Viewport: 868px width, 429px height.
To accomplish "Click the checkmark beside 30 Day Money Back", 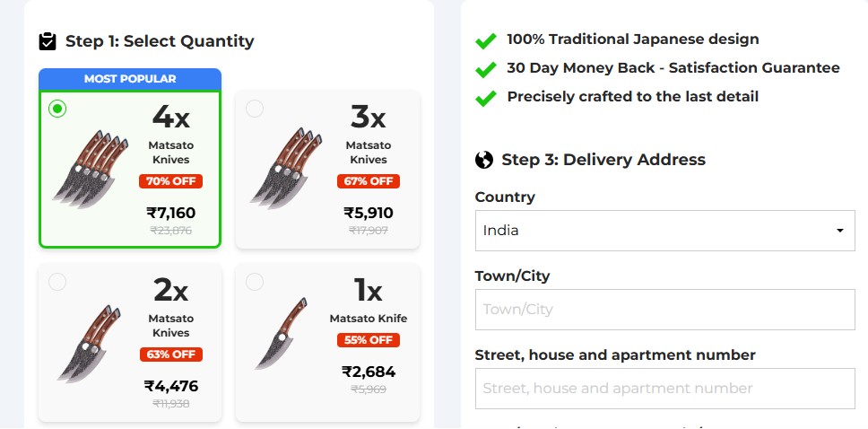I will tap(486, 69).
